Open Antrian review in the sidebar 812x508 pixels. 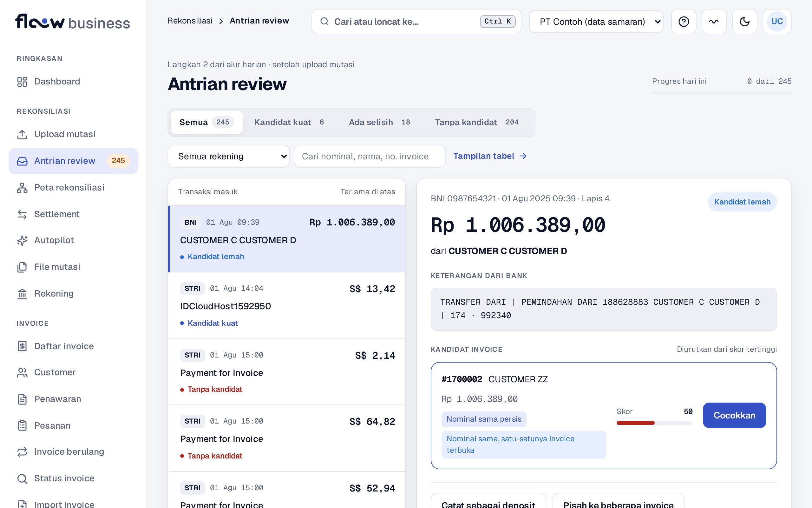(73, 161)
